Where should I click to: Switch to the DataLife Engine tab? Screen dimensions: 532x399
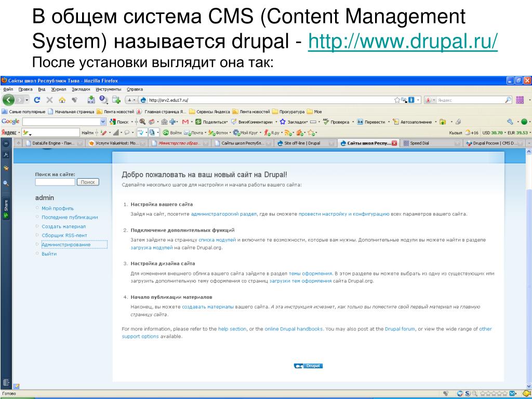tap(53, 143)
